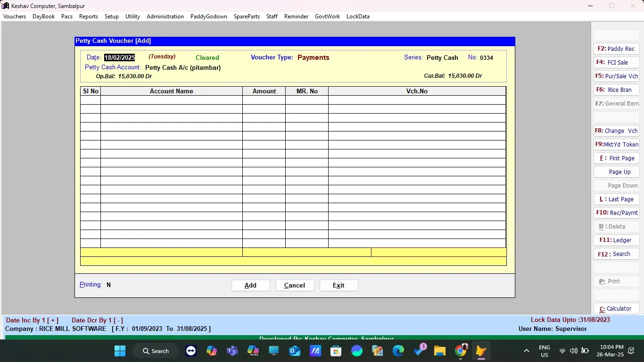Click the Add button
This screenshot has height=362, width=644.
pyautogui.click(x=250, y=286)
